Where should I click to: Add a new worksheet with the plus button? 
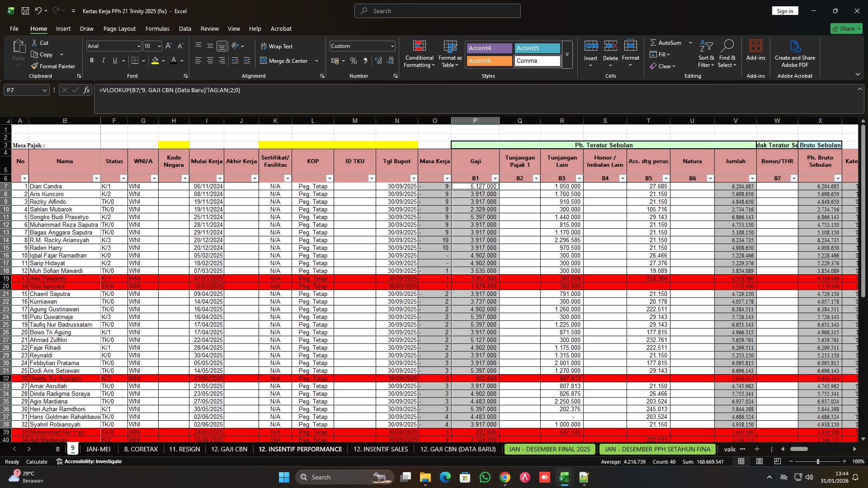(x=757, y=449)
